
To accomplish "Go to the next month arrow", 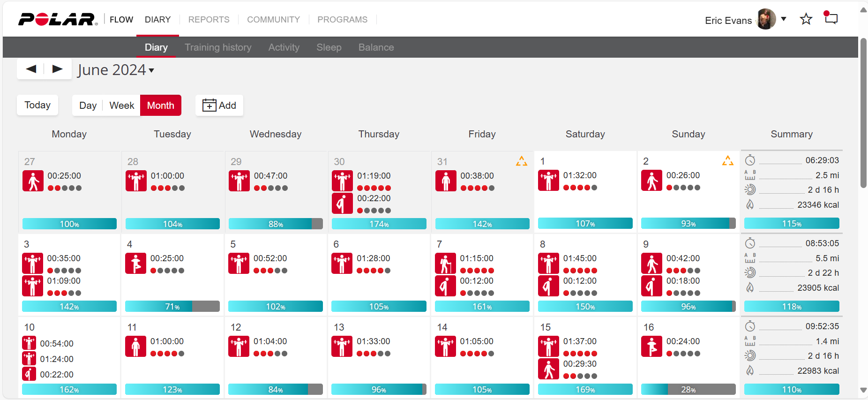I will 57,69.
